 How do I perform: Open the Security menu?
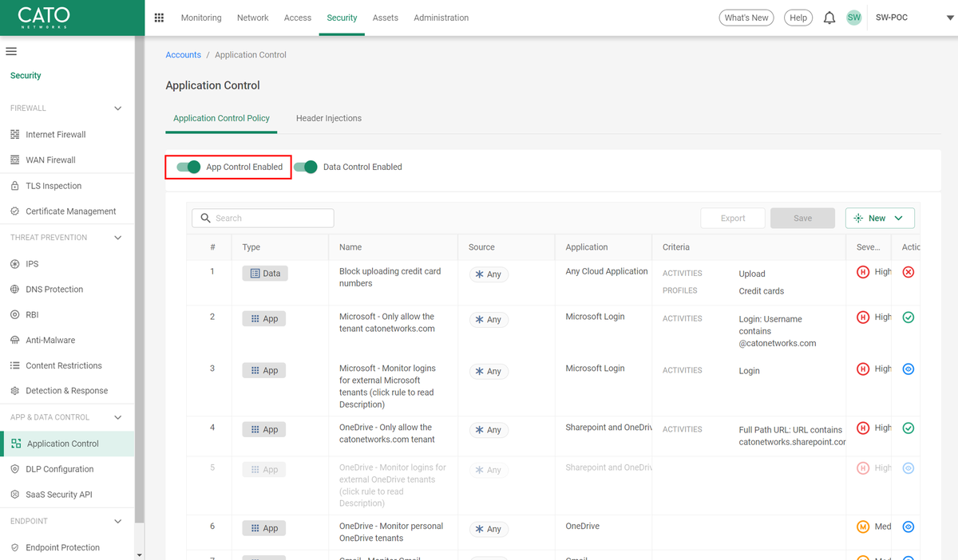[342, 18]
